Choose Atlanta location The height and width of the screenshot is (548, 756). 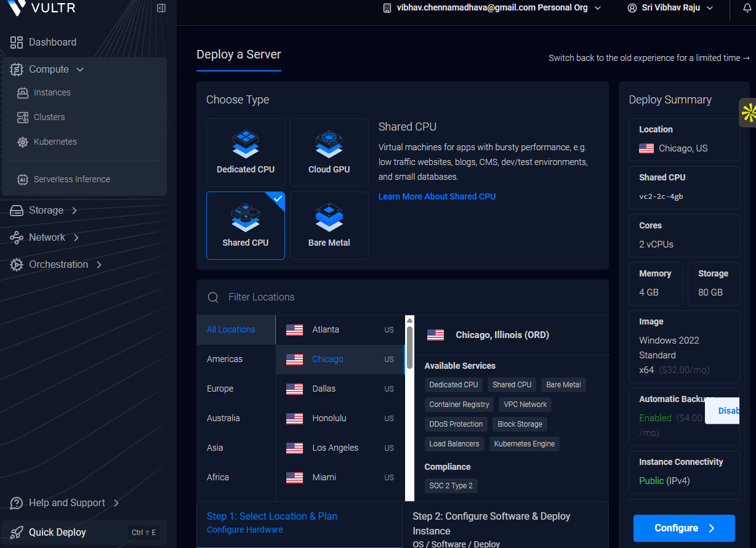click(x=340, y=329)
